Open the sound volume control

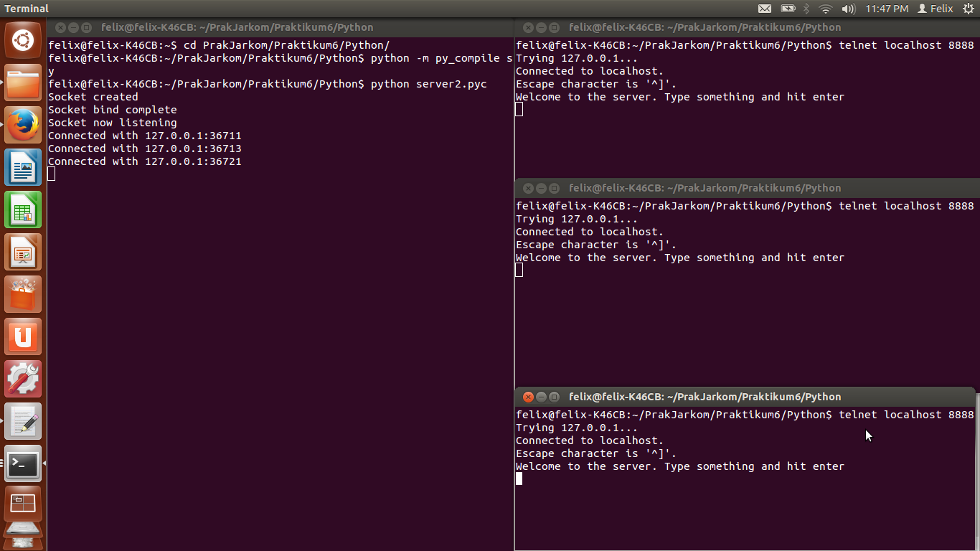(847, 9)
